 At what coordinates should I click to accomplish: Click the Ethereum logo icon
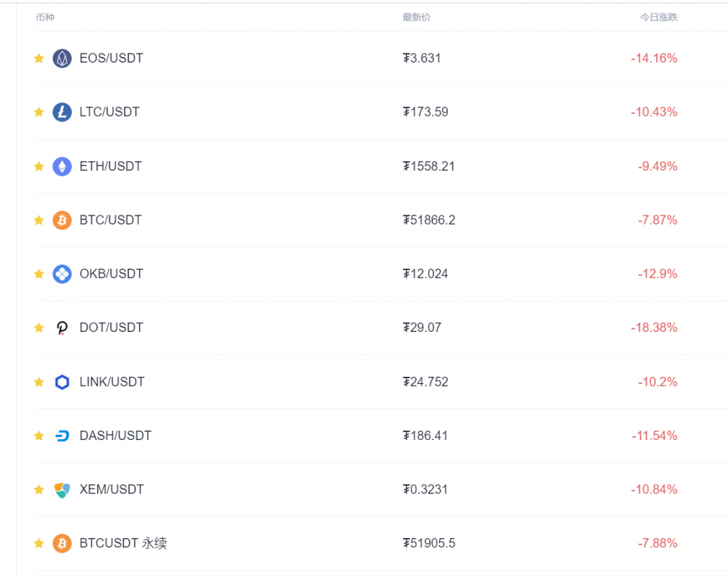coord(63,166)
